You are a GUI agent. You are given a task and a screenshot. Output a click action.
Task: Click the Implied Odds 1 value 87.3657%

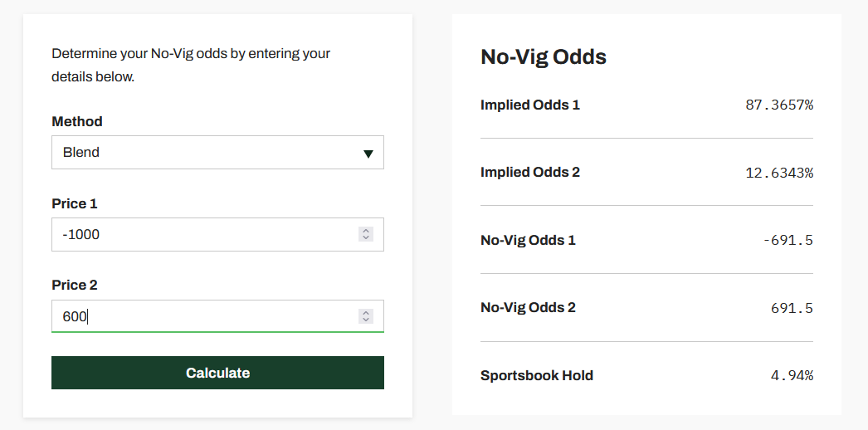[x=779, y=105]
